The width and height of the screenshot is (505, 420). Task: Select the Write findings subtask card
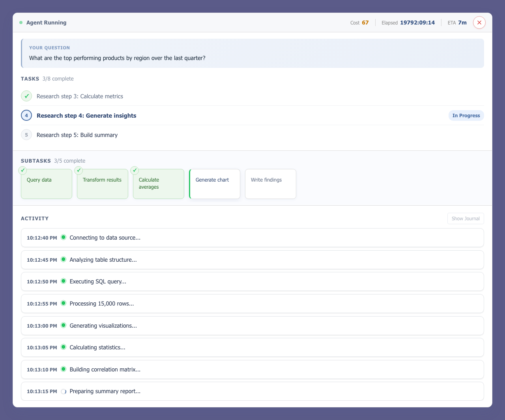pos(271,184)
